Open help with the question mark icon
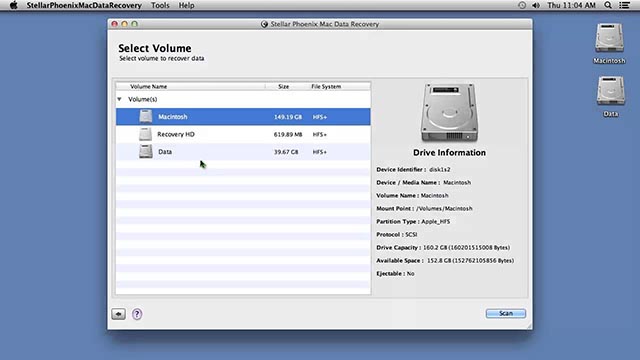The image size is (640, 360). (137, 314)
